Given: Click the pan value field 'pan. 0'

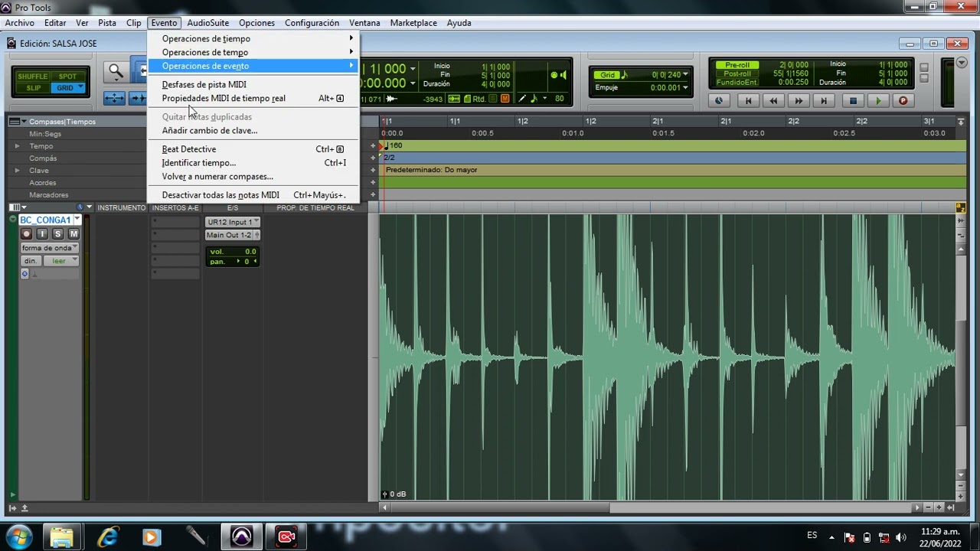Looking at the screenshot, I should point(233,262).
